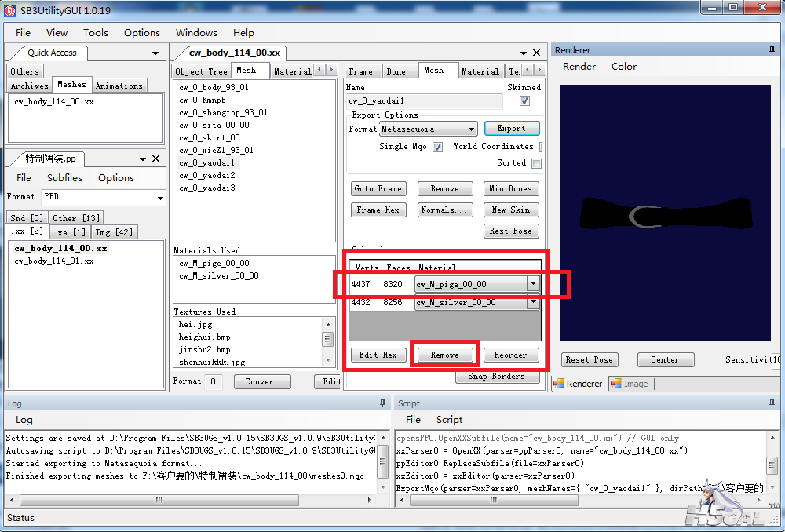The height and width of the screenshot is (532, 785).
Task: Click the Rest Pose button
Action: 511,231
